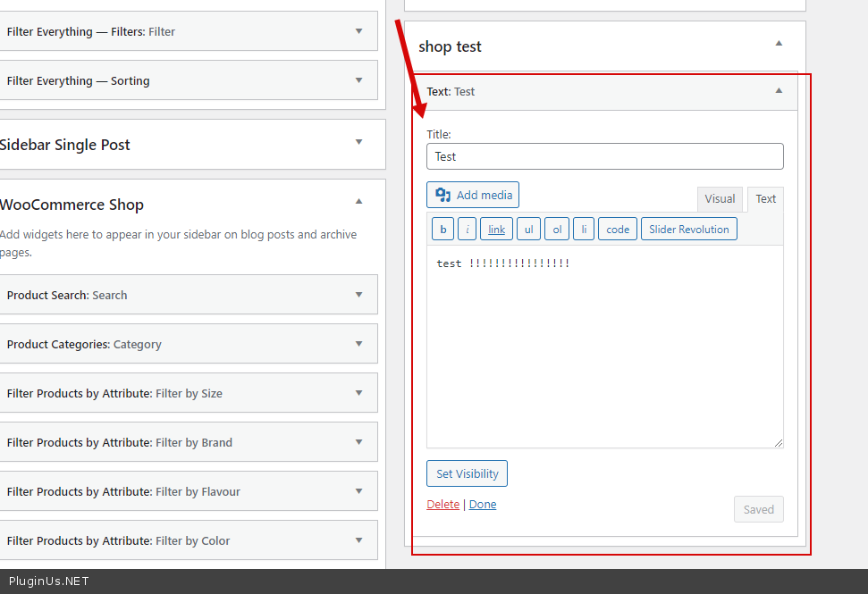Click the italic 'i' quicktag button
Screen dimensions: 868x594
(x=467, y=230)
